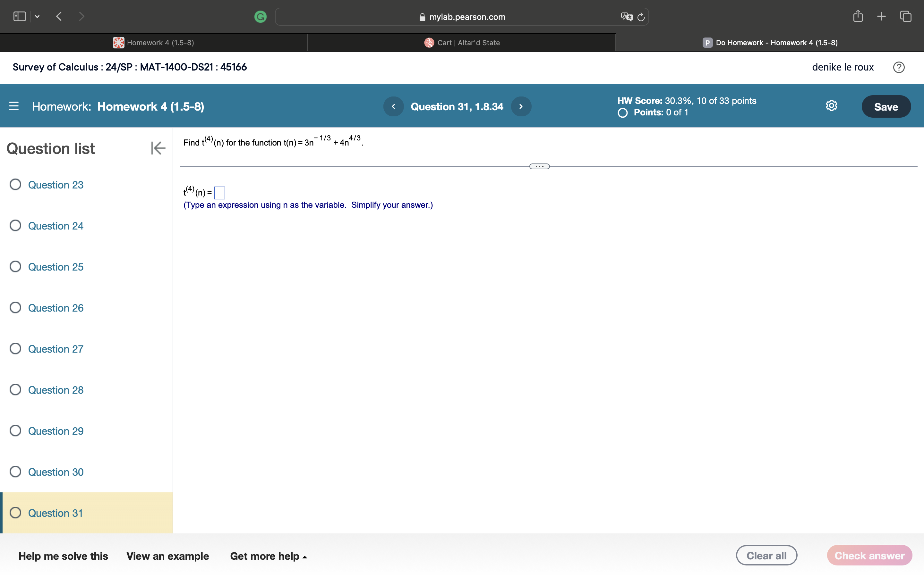The height and width of the screenshot is (577, 924).
Task: Select the Question 27 radio button
Action: point(15,348)
